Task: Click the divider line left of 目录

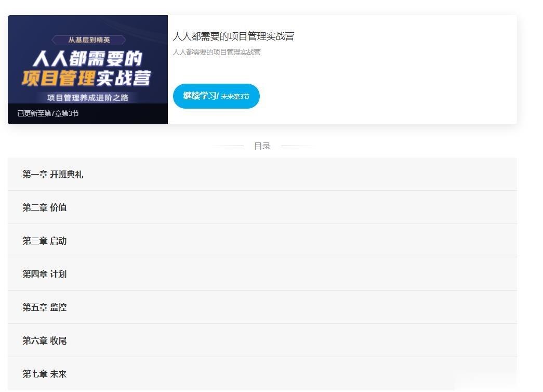Action: 228,146
